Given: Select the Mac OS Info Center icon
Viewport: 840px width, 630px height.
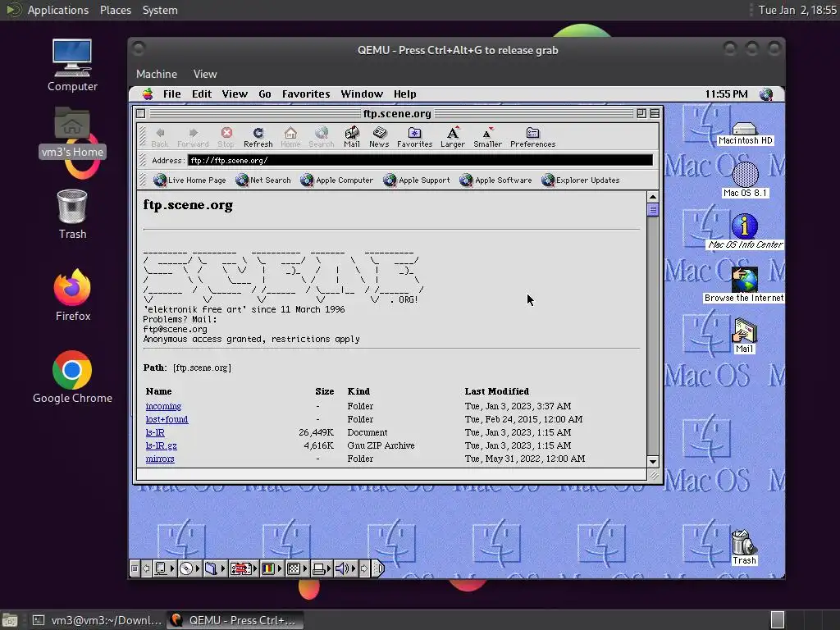Looking at the screenshot, I should [x=745, y=231].
